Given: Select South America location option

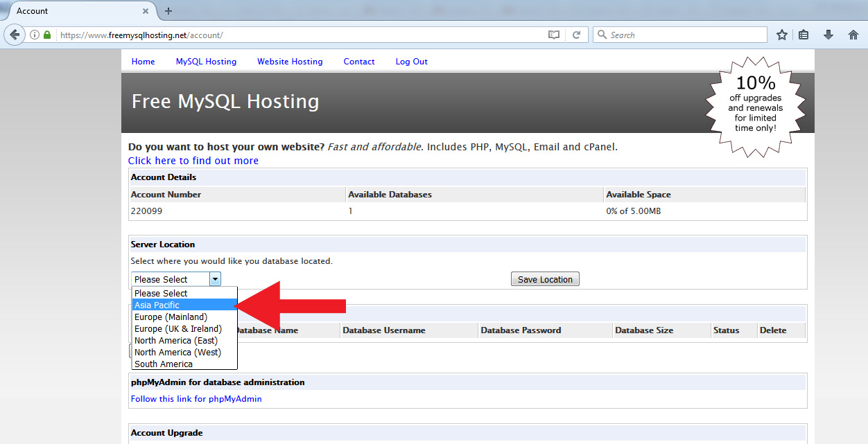Looking at the screenshot, I should tap(184, 364).
